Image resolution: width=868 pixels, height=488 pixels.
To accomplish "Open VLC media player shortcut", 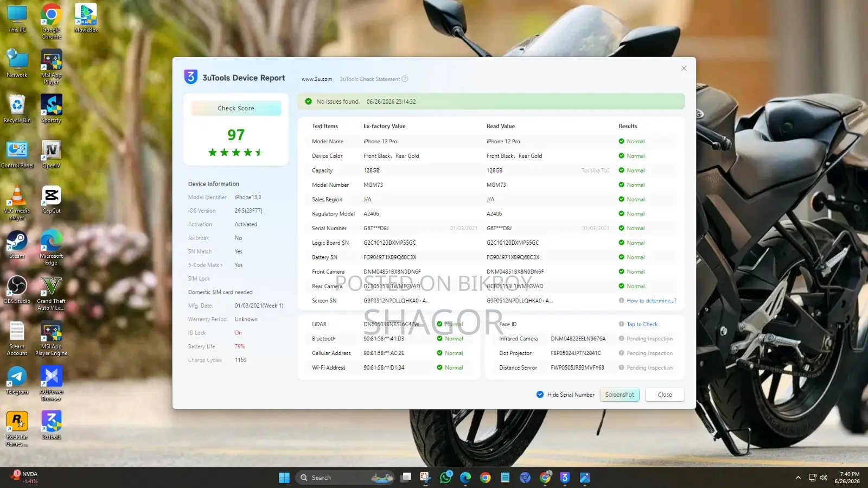I will pos(17,203).
